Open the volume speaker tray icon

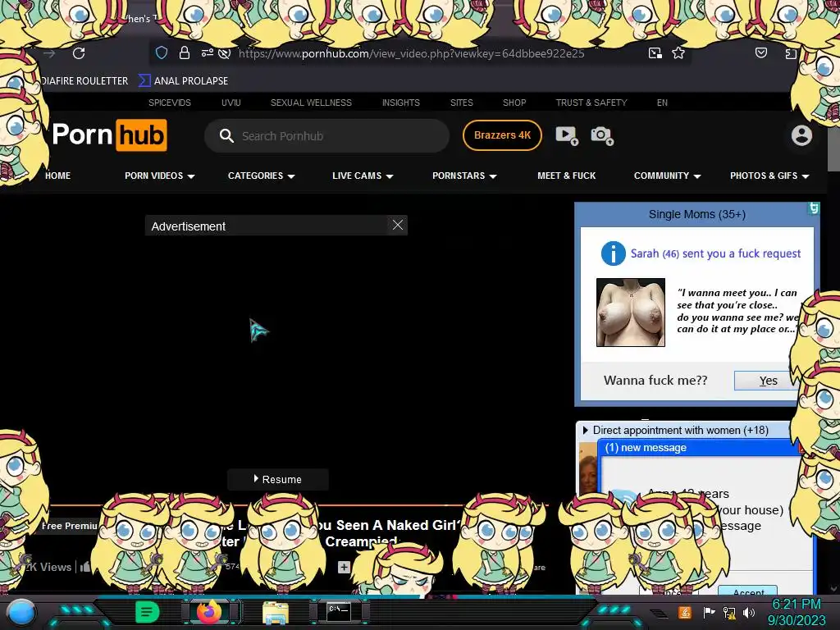tap(748, 612)
